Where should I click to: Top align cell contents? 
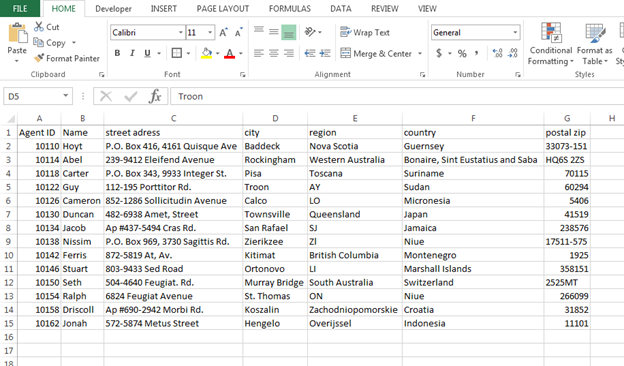[259, 32]
